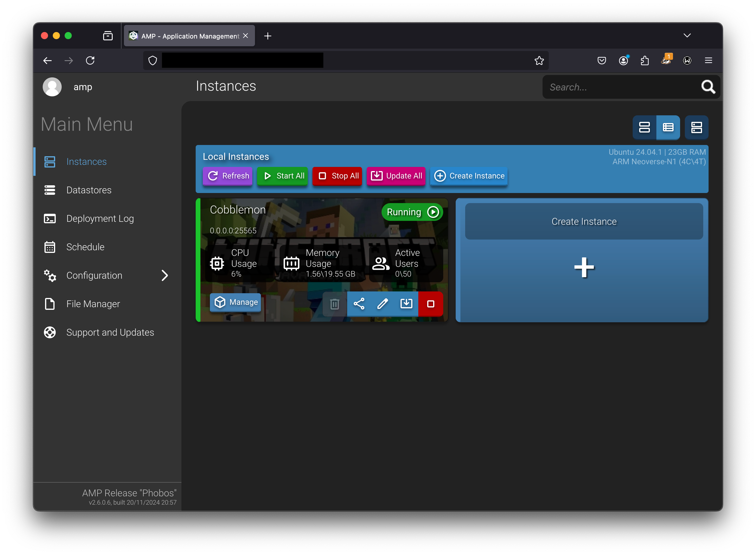Switch to the large card view layout
Image resolution: width=756 pixels, height=555 pixels.
click(x=645, y=127)
